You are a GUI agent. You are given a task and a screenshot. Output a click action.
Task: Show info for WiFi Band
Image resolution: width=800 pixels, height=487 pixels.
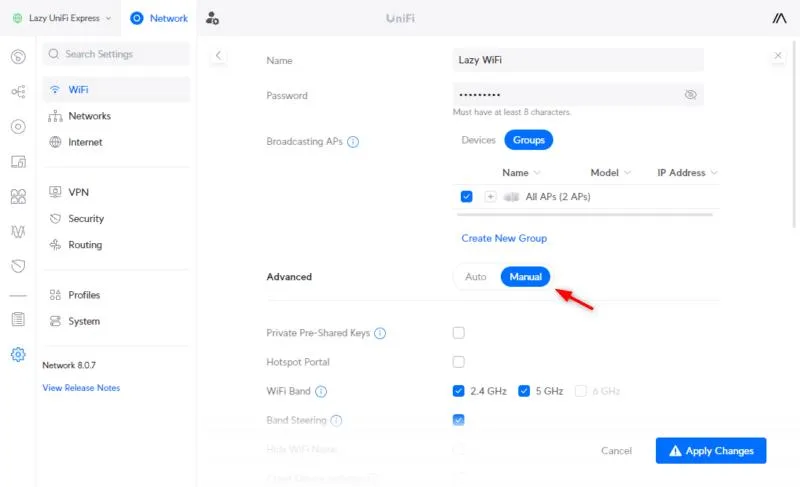tap(321, 392)
